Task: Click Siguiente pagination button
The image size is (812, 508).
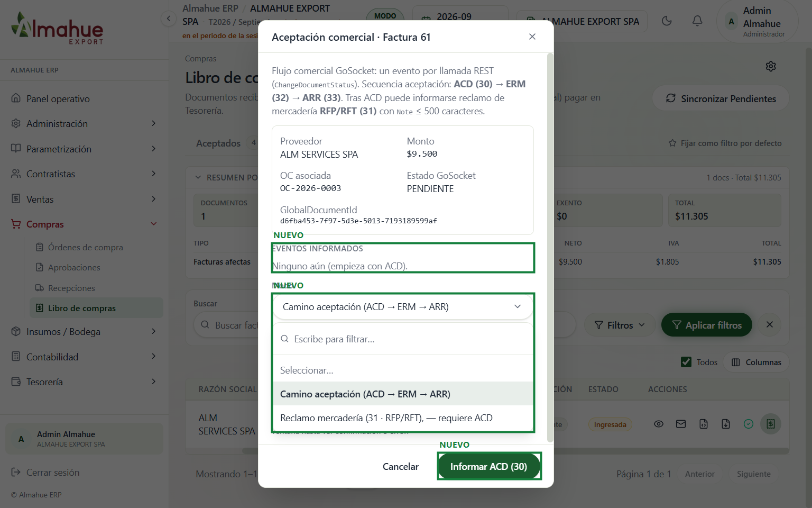Action: tap(753, 474)
